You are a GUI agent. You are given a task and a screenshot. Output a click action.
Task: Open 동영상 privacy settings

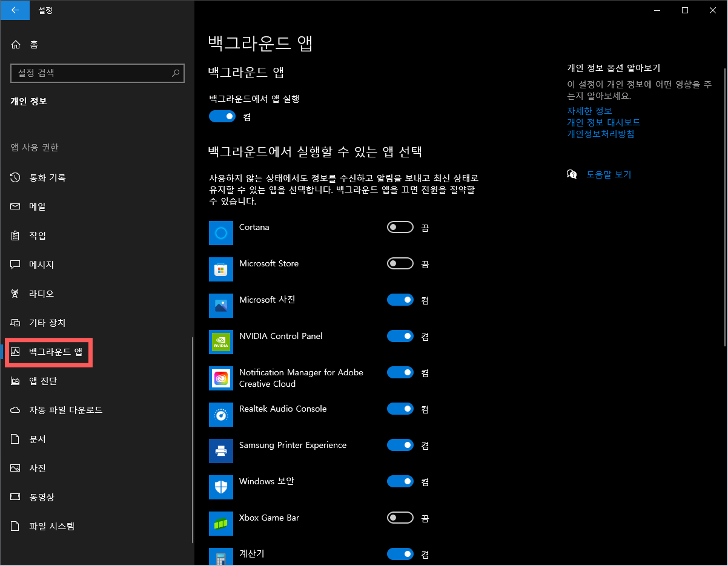click(97, 497)
